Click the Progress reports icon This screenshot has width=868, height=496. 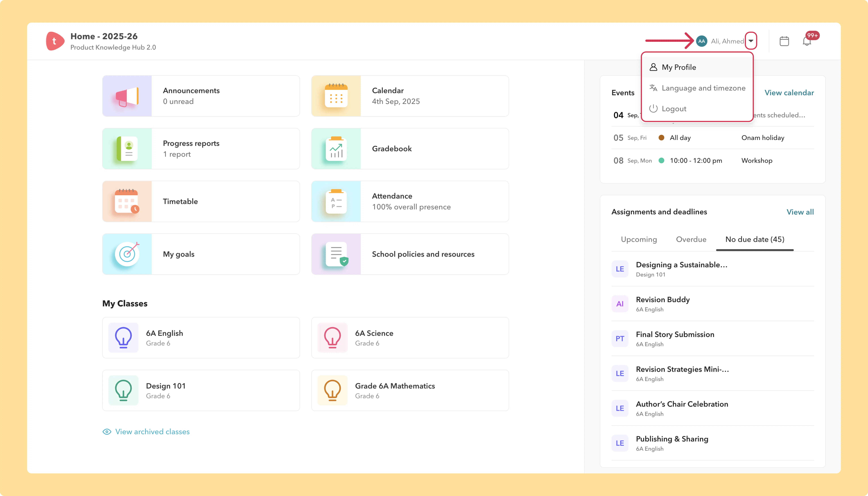(x=127, y=149)
